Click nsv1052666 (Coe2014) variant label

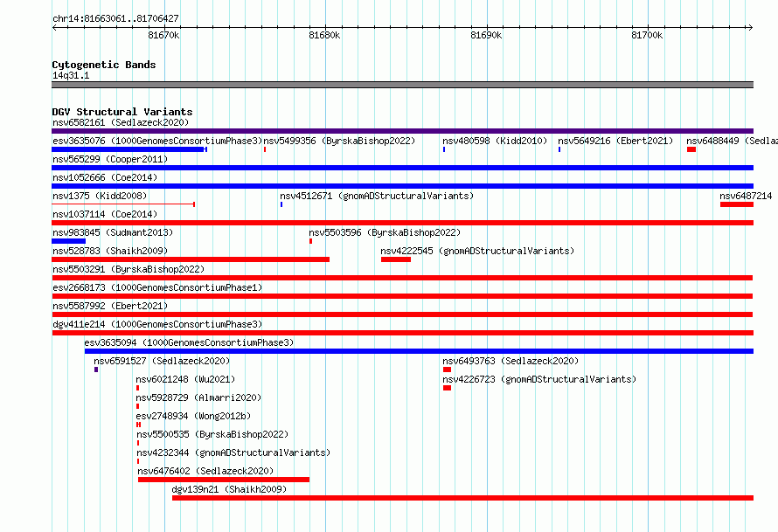click(x=105, y=177)
